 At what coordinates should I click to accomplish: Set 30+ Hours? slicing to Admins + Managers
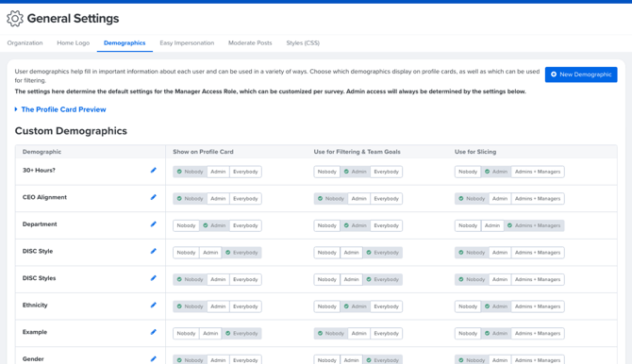coord(538,172)
